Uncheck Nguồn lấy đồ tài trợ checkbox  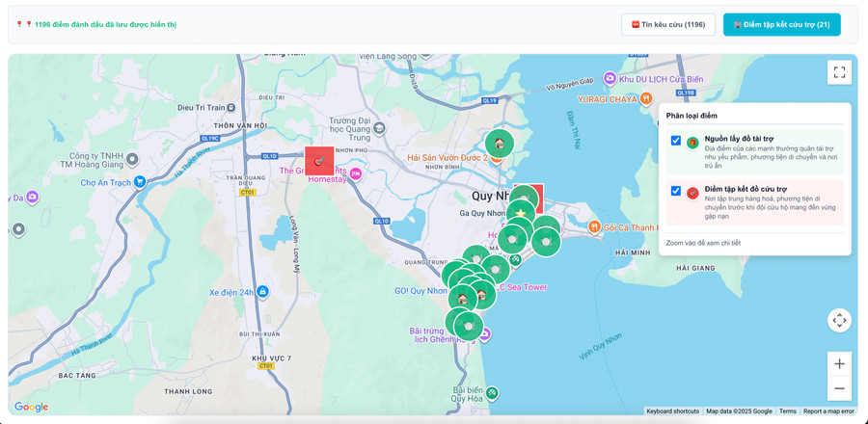(676, 141)
